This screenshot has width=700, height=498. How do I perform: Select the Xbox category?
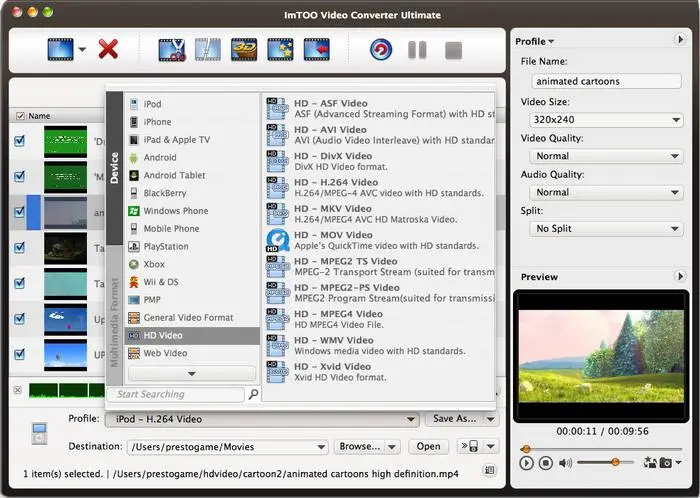[192, 264]
